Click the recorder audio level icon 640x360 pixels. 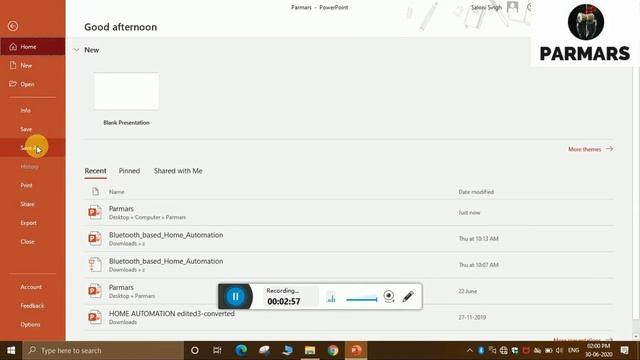tap(331, 297)
